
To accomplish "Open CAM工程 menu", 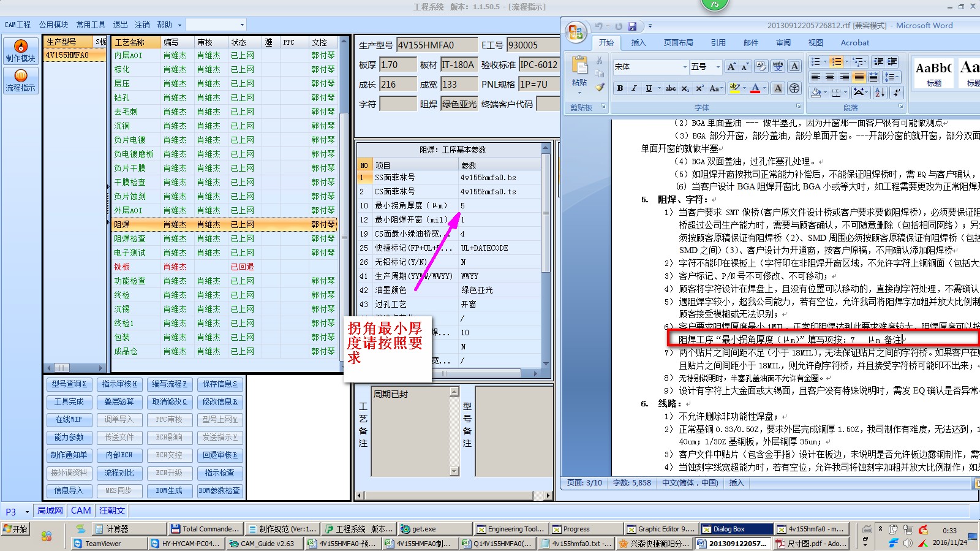I will coord(17,25).
